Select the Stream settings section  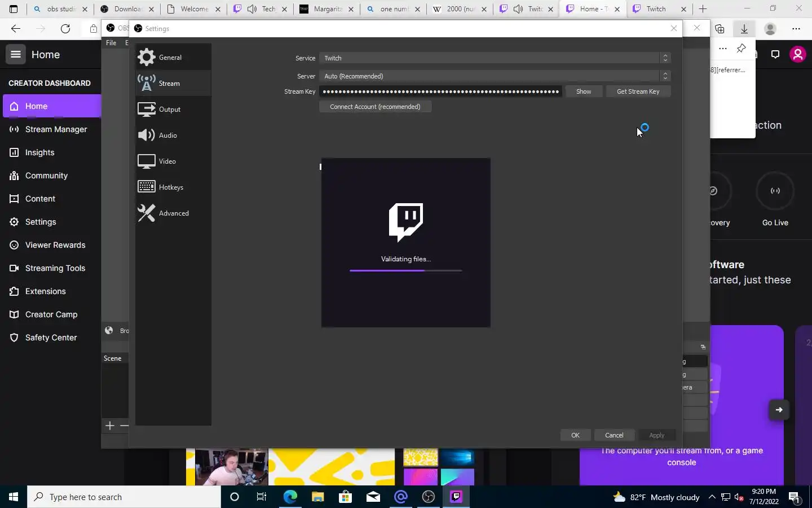point(173,83)
